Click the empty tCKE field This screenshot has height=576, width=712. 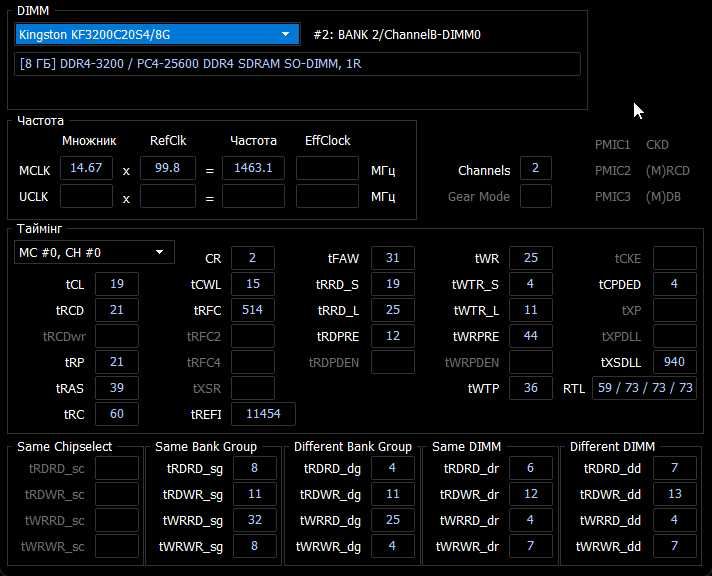(675, 258)
